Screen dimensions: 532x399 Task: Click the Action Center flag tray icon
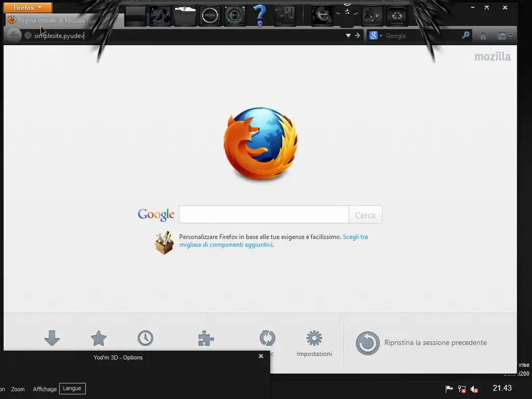[449, 389]
